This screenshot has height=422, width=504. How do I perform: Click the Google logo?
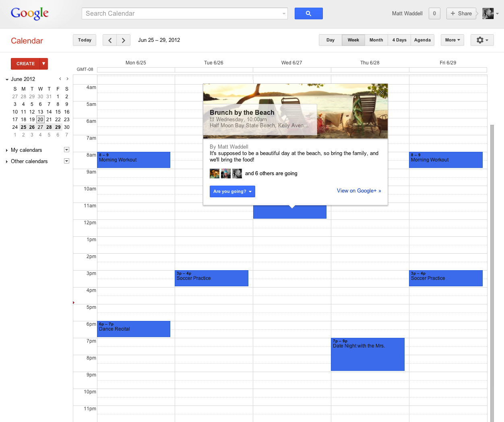pyautogui.click(x=30, y=13)
